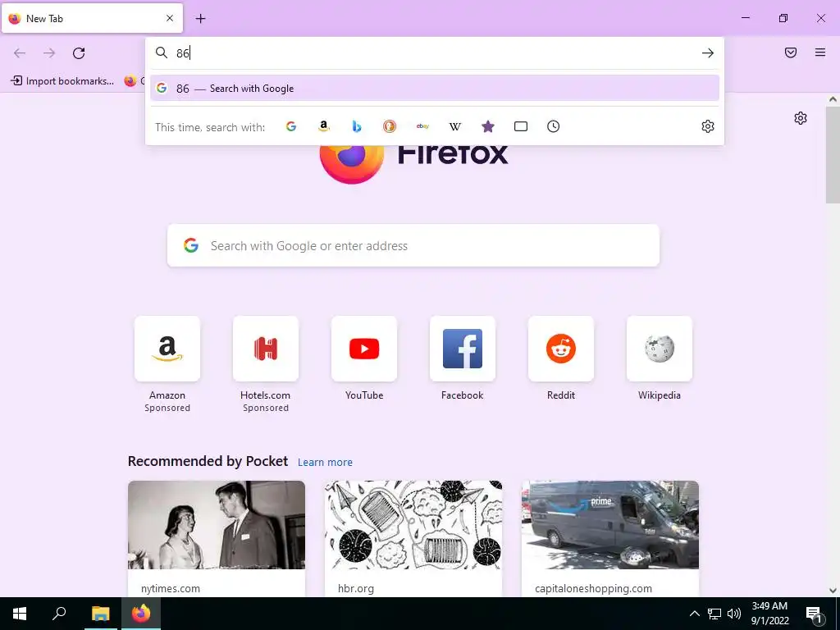
Task: Open the nytimes.com Pocket story
Action: click(217, 538)
